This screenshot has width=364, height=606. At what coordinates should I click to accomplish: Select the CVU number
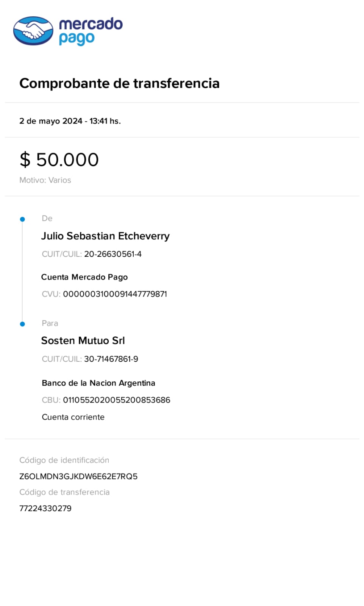tap(115, 294)
